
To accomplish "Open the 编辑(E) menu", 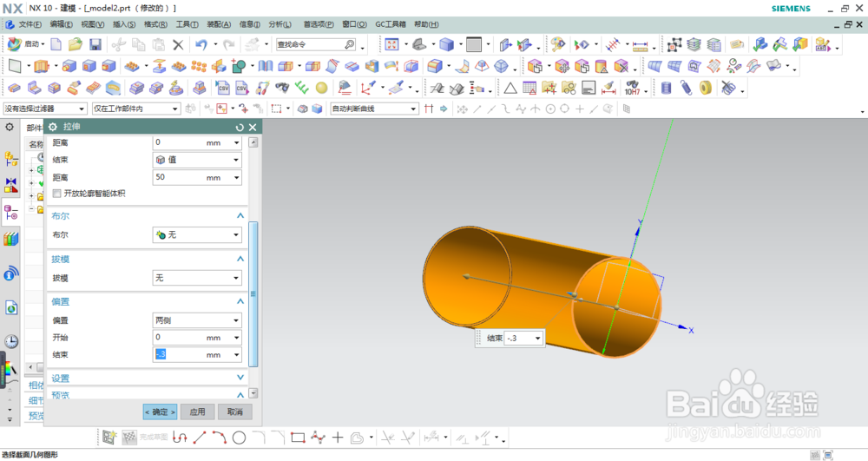I will point(61,24).
